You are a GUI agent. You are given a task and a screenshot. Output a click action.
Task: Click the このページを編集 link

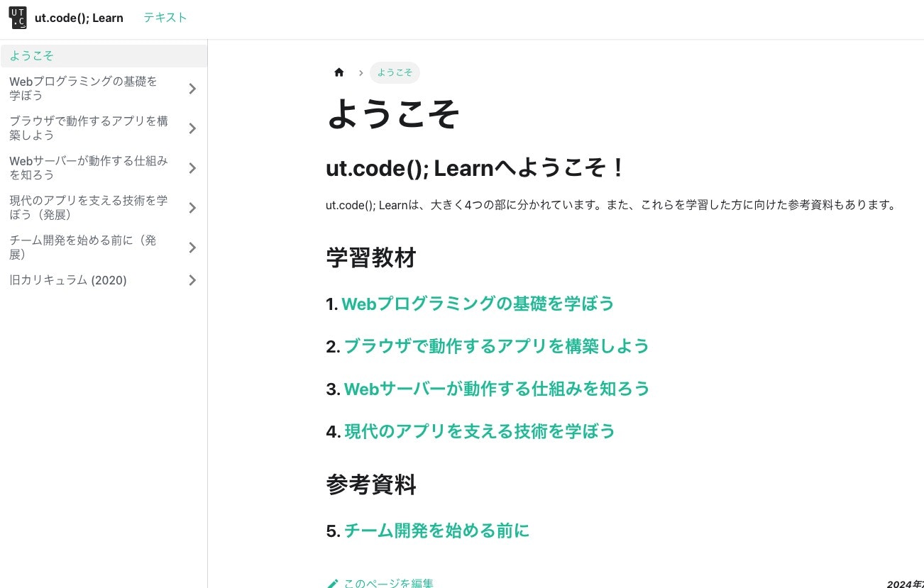(x=388, y=583)
